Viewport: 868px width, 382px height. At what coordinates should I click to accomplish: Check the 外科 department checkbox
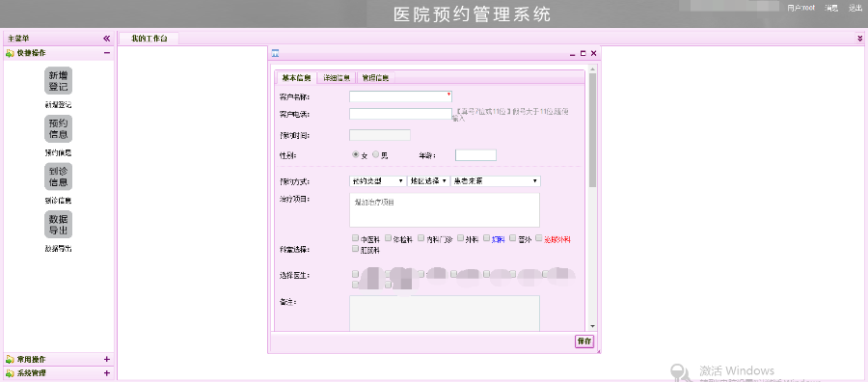tap(461, 238)
